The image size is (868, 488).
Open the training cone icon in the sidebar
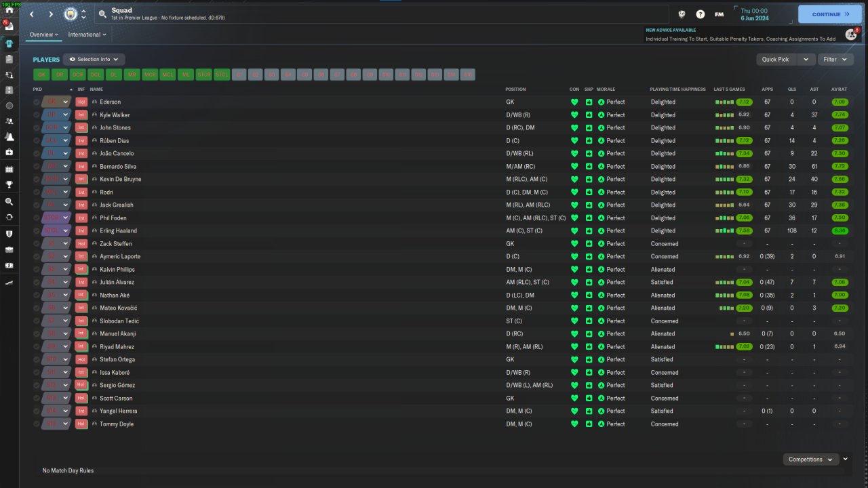click(9, 137)
